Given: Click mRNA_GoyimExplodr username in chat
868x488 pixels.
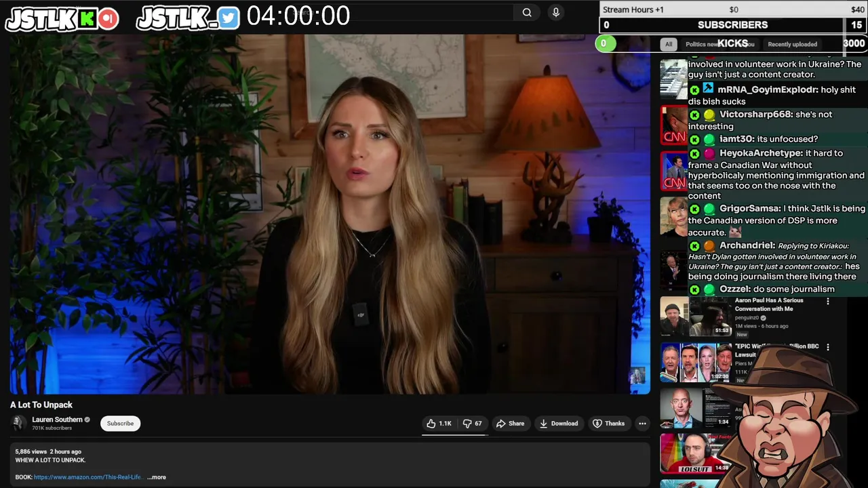Looking at the screenshot, I should (768, 89).
